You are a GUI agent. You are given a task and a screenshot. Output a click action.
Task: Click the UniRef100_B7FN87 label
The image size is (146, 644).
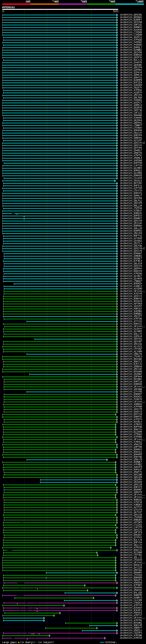(131, 585)
